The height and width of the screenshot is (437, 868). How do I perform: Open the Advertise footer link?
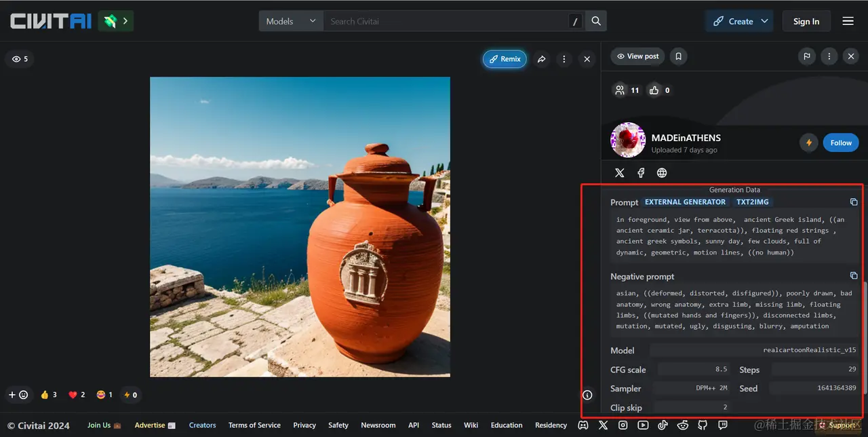click(155, 425)
